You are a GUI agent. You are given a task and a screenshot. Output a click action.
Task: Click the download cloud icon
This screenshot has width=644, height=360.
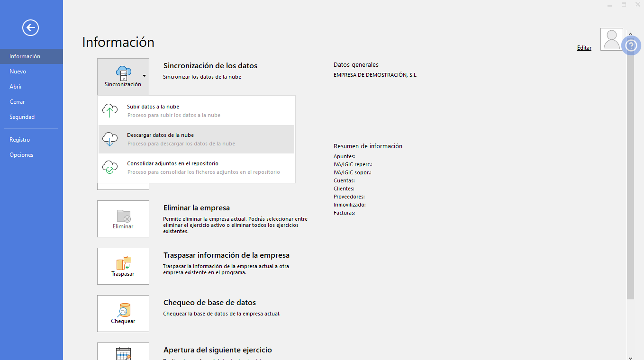pyautogui.click(x=110, y=139)
